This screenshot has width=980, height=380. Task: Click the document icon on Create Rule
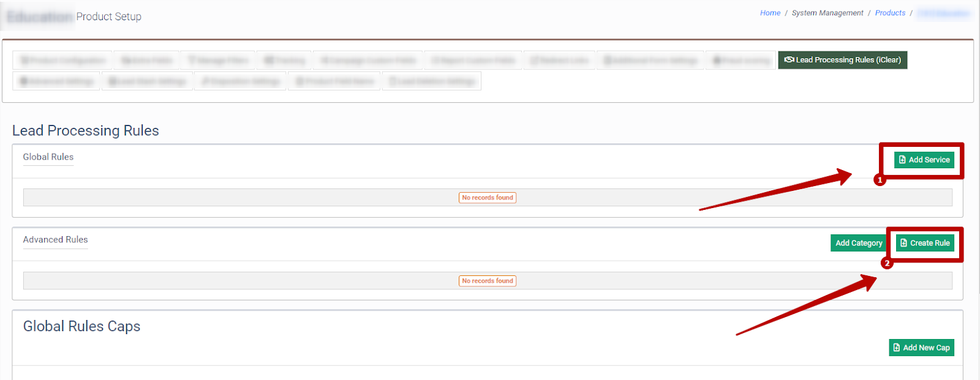[903, 243]
